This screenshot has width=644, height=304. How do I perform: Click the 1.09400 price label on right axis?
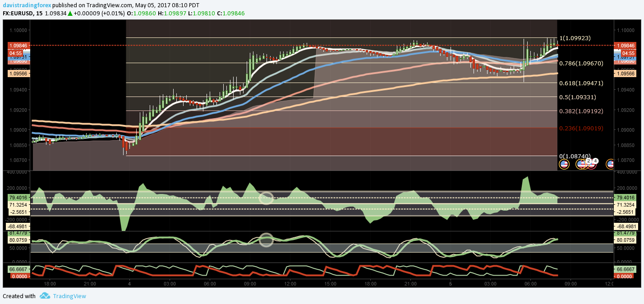point(626,90)
